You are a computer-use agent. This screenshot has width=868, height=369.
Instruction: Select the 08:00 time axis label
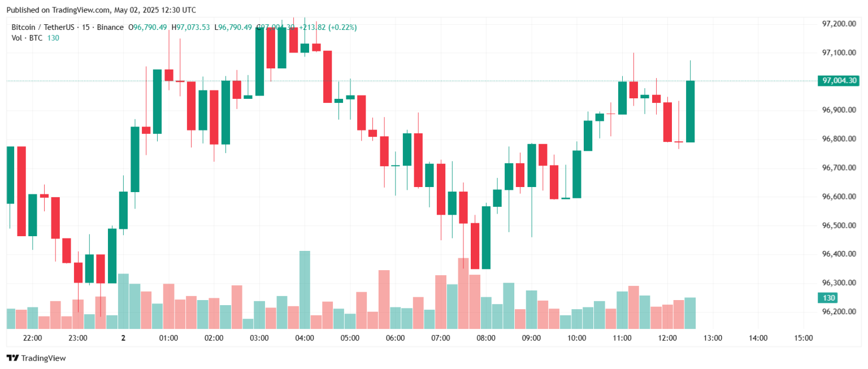(486, 338)
